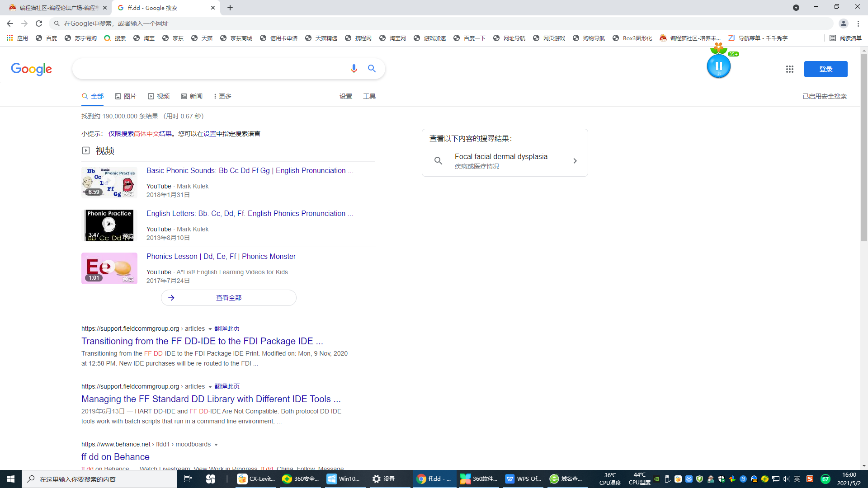Open the Google apps grid
The height and width of the screenshot is (488, 868).
[790, 69]
